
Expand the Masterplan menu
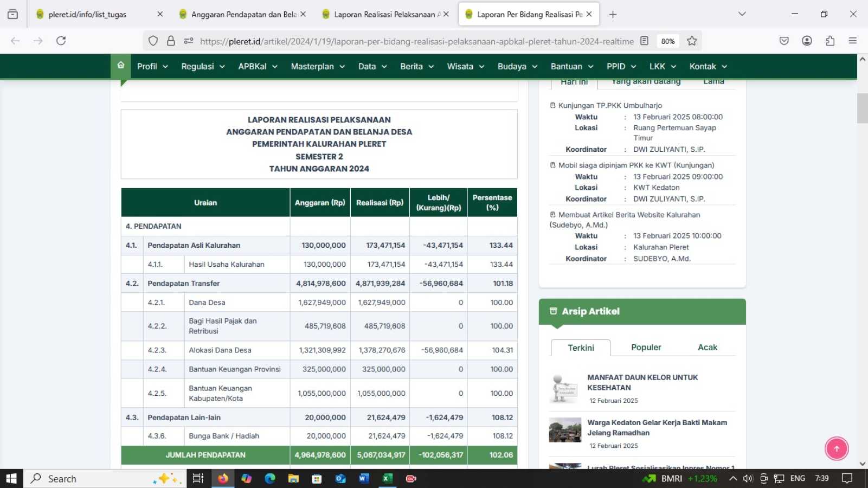(318, 66)
